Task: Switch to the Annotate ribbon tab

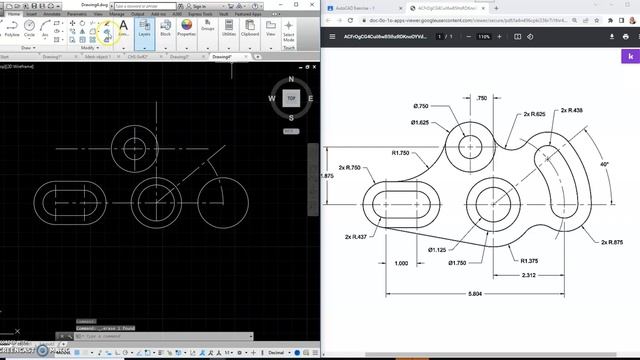Action: [52, 14]
